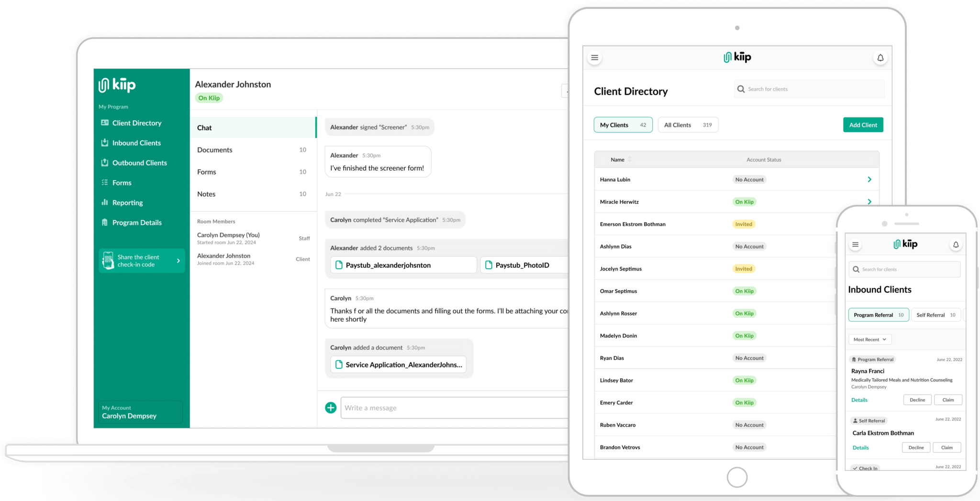Switch to the Documents tab
The height and width of the screenshot is (501, 980).
[214, 149]
